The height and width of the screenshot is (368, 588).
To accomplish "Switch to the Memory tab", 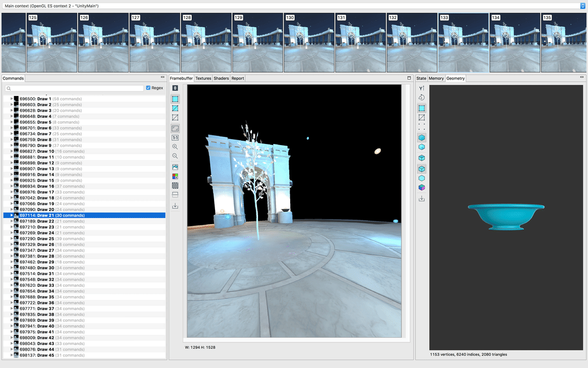I will tap(436, 79).
